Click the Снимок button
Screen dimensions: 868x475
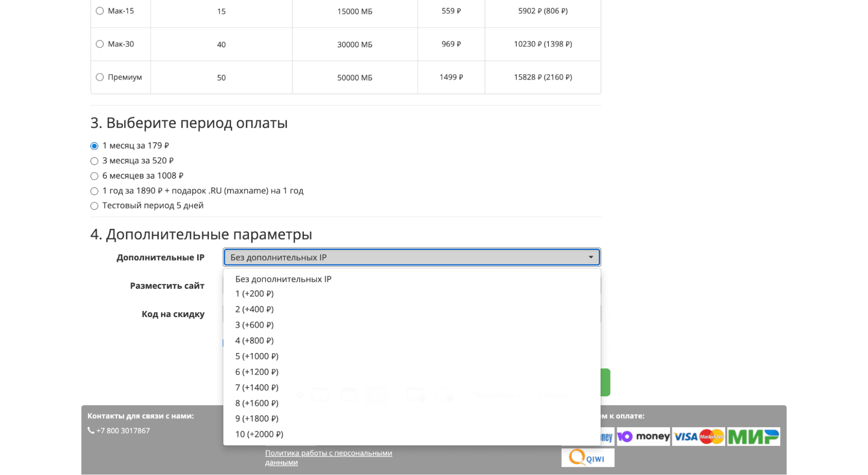[552, 395]
